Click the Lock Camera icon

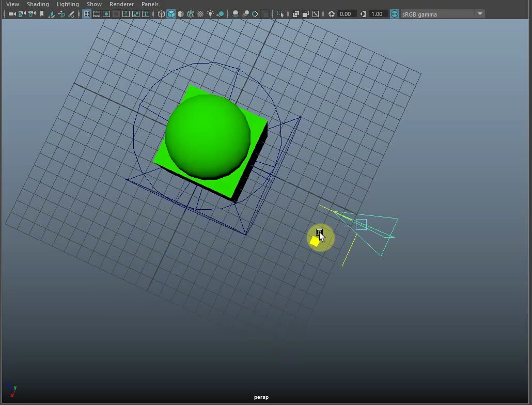22,14
